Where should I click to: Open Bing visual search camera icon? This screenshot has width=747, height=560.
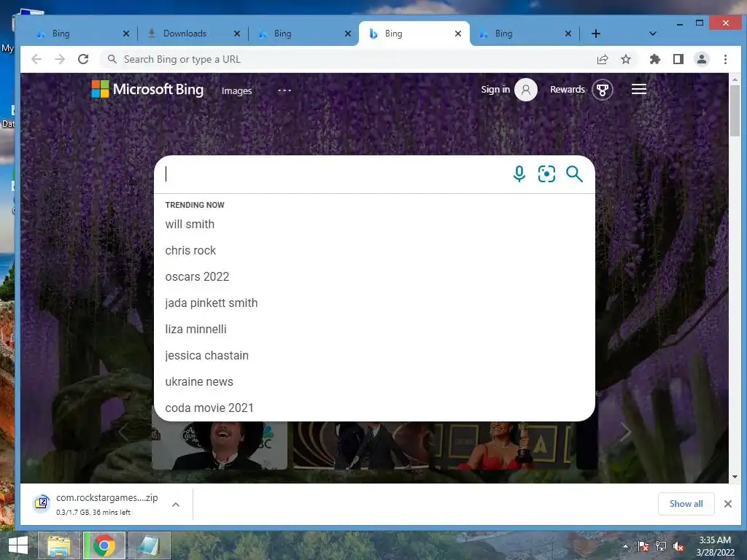(546, 174)
